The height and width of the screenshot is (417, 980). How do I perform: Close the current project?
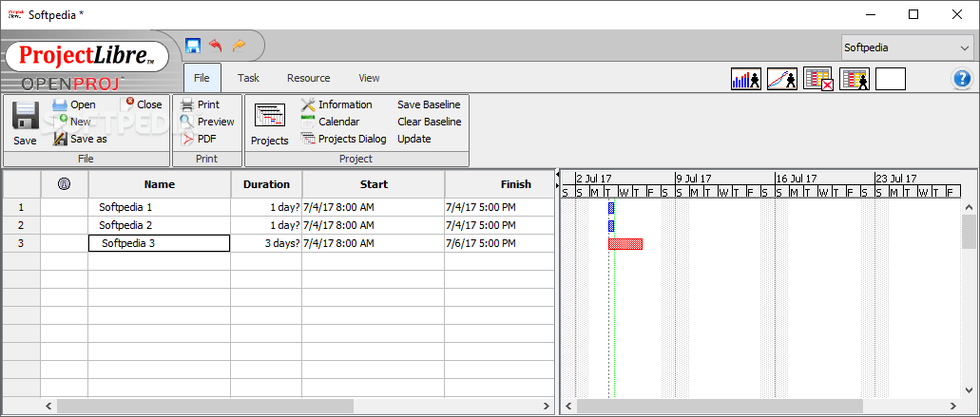click(x=142, y=104)
